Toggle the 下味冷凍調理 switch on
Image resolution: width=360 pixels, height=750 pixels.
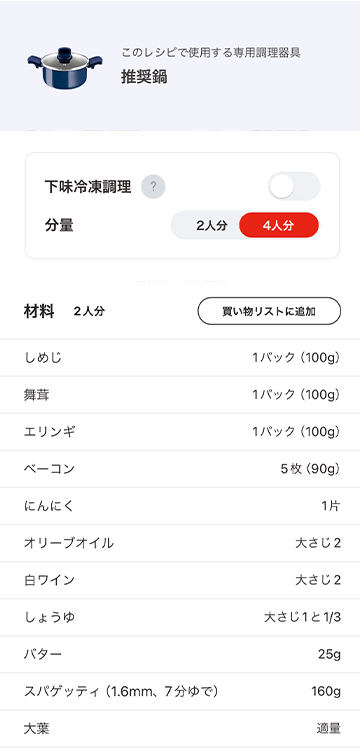pyautogui.click(x=294, y=186)
